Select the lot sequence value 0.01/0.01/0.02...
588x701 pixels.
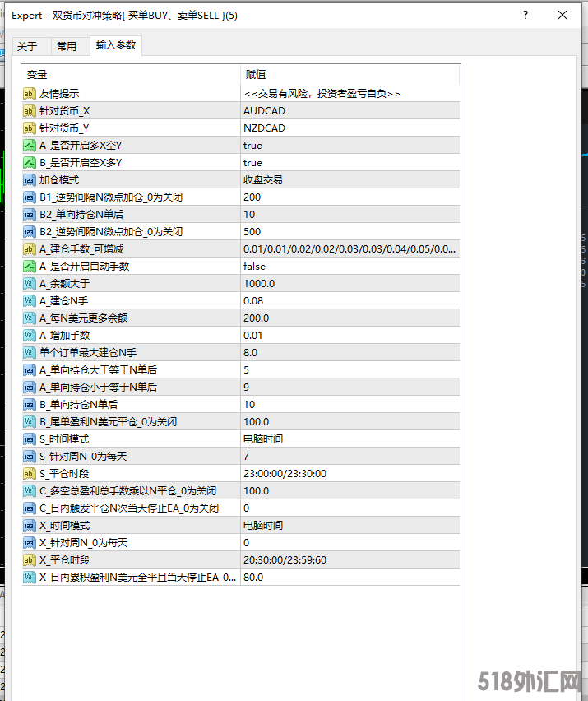(350, 249)
